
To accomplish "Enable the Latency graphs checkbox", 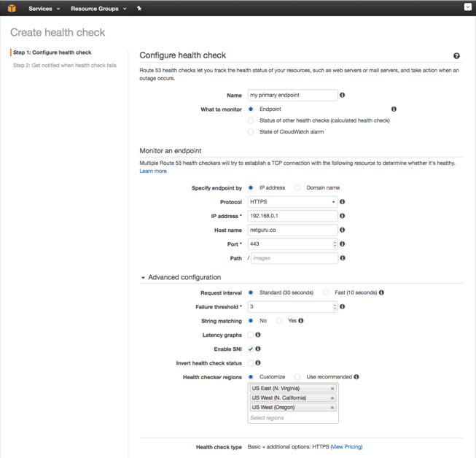I will (x=251, y=335).
